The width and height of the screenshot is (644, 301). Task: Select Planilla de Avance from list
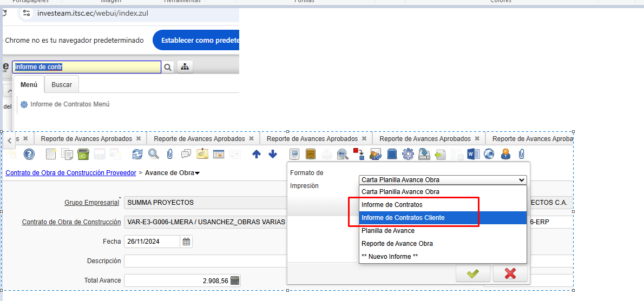(388, 231)
